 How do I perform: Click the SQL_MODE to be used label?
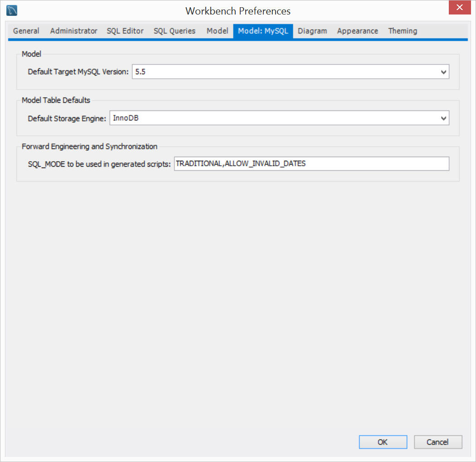point(99,164)
